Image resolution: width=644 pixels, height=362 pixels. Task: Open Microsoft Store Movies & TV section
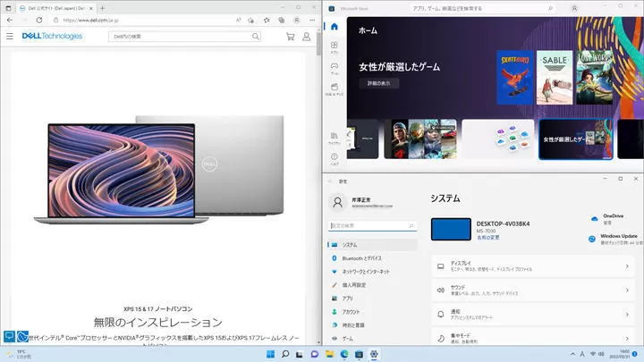[x=335, y=89]
